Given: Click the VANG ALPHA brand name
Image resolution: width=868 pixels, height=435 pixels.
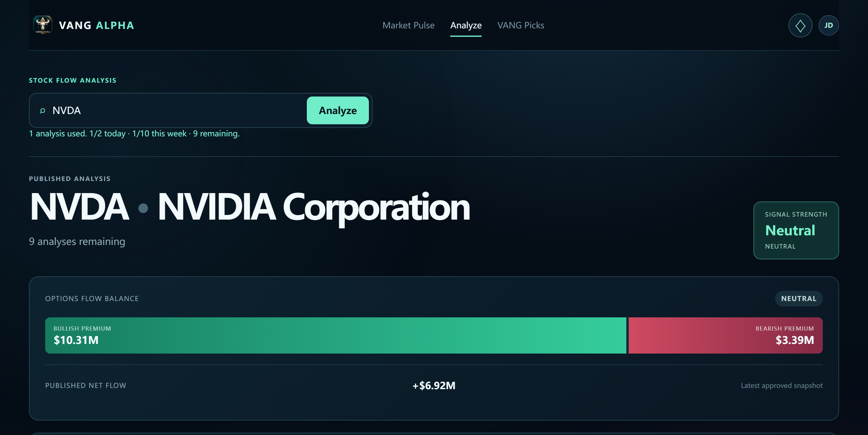Looking at the screenshot, I should [97, 25].
